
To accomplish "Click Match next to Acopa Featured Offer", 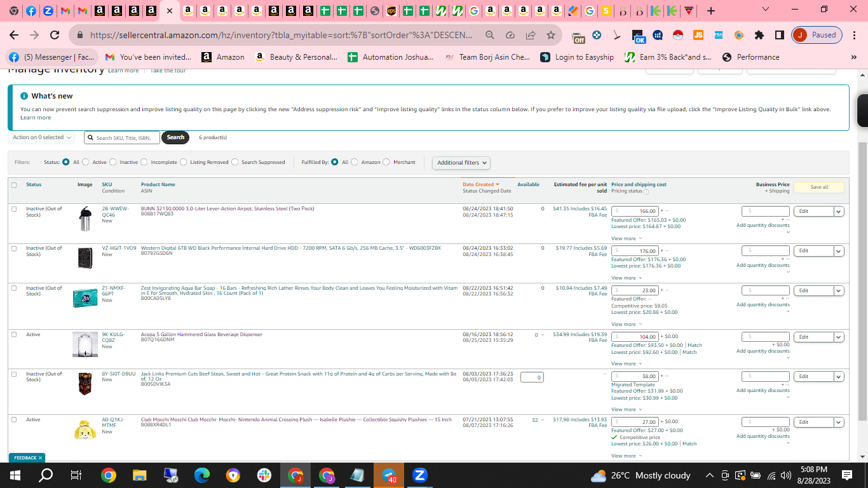I will tap(695, 345).
